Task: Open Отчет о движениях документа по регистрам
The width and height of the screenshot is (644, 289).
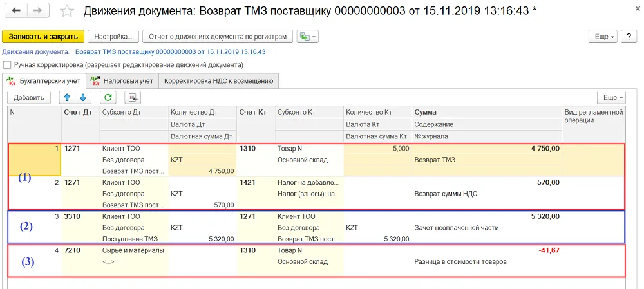Action: (x=218, y=37)
